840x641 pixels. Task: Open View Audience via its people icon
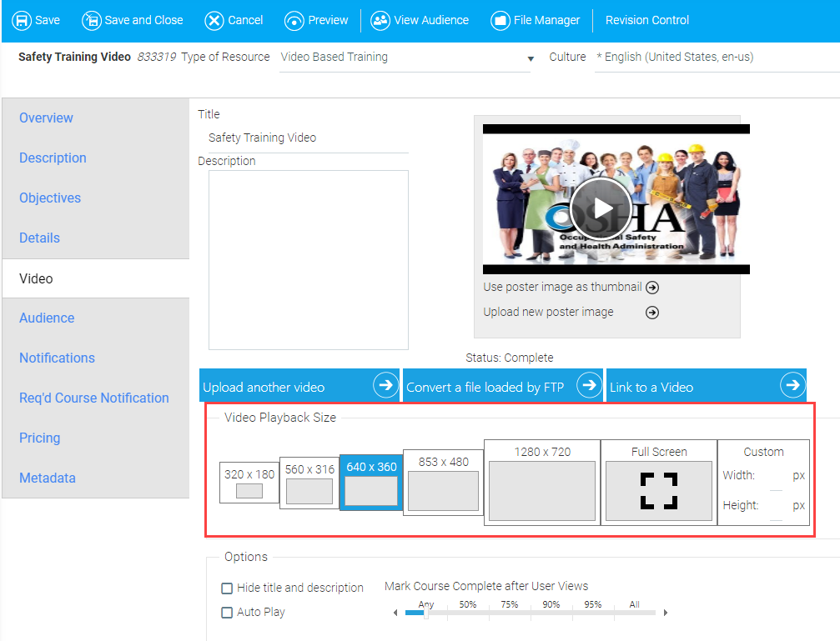point(380,20)
